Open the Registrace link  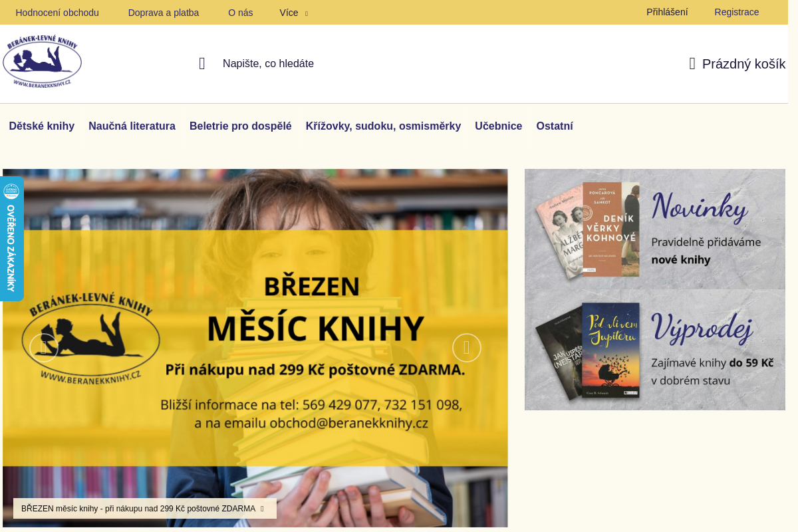point(737,12)
